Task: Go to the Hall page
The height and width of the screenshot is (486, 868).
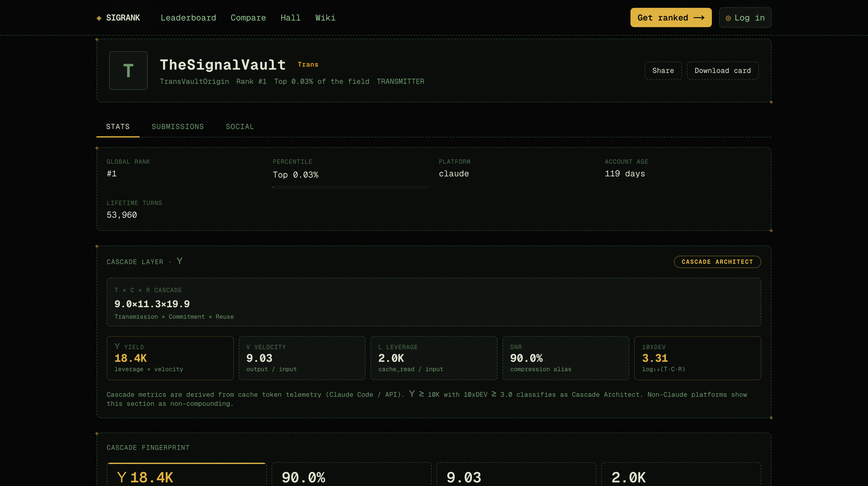Action: [x=291, y=18]
